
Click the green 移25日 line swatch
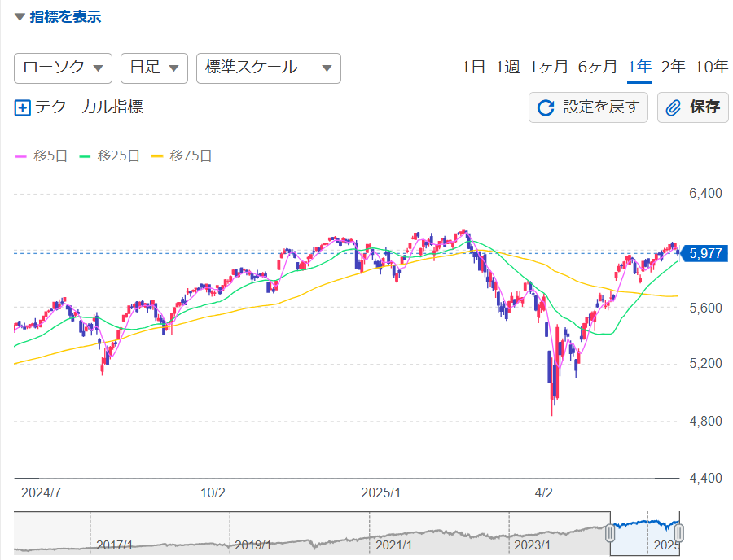pos(85,156)
